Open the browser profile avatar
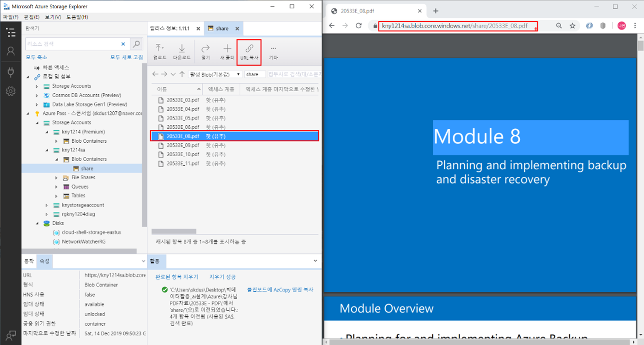This screenshot has height=345, width=644. 622,26
